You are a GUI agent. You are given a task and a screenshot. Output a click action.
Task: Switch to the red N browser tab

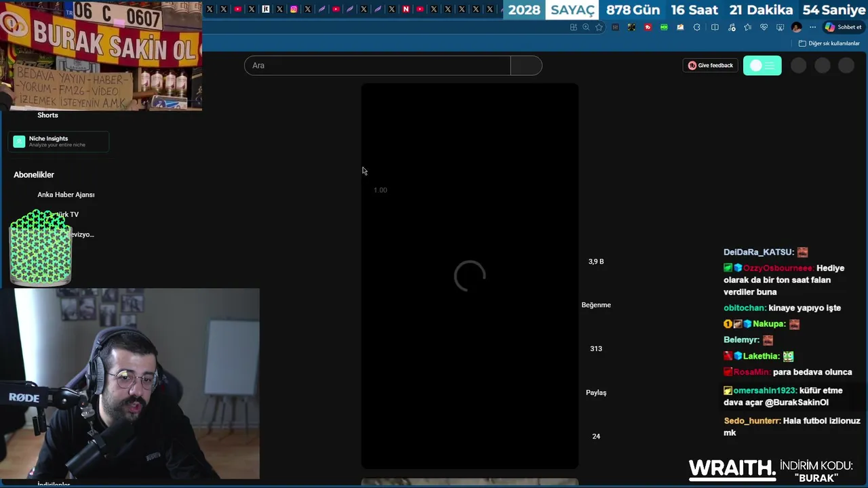pyautogui.click(x=406, y=9)
